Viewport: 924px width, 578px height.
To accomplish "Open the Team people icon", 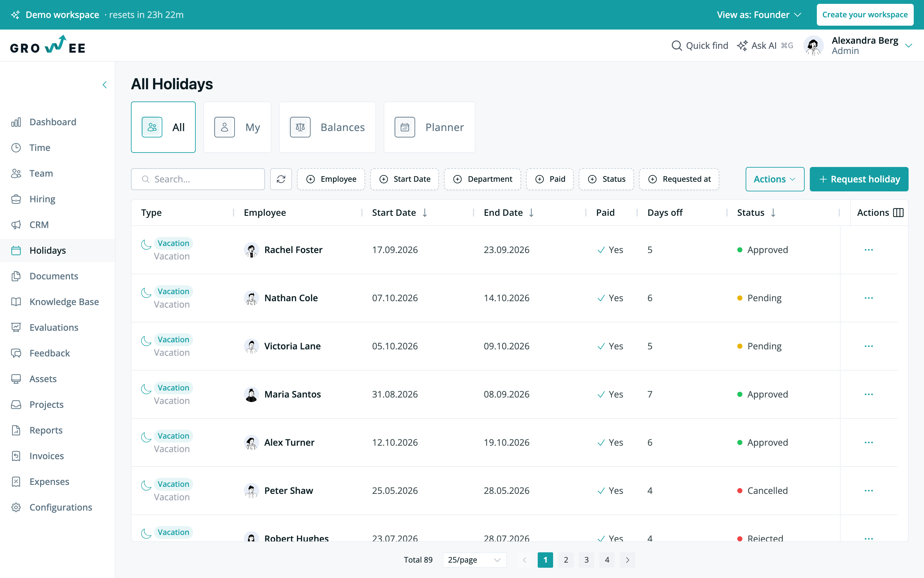I will [x=16, y=173].
